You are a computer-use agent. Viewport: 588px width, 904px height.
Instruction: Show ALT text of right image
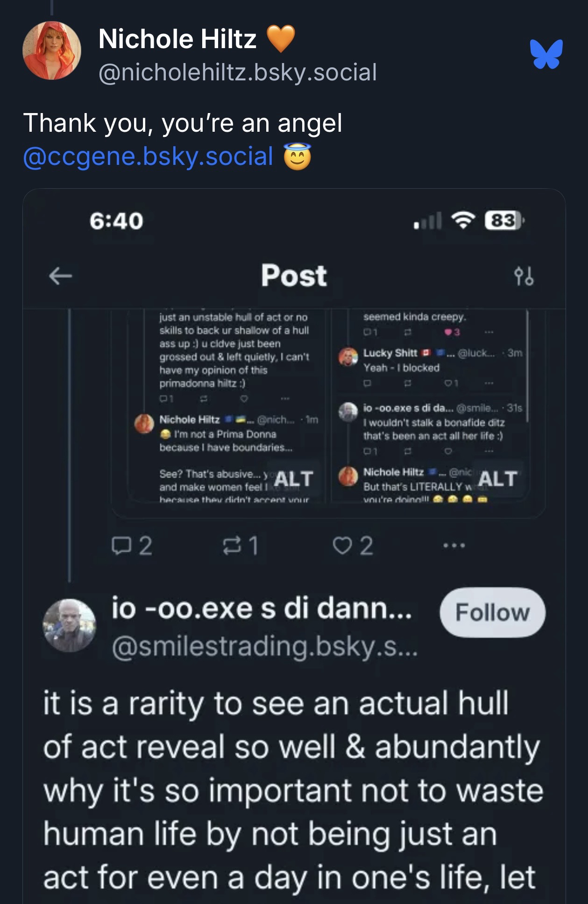tap(498, 479)
